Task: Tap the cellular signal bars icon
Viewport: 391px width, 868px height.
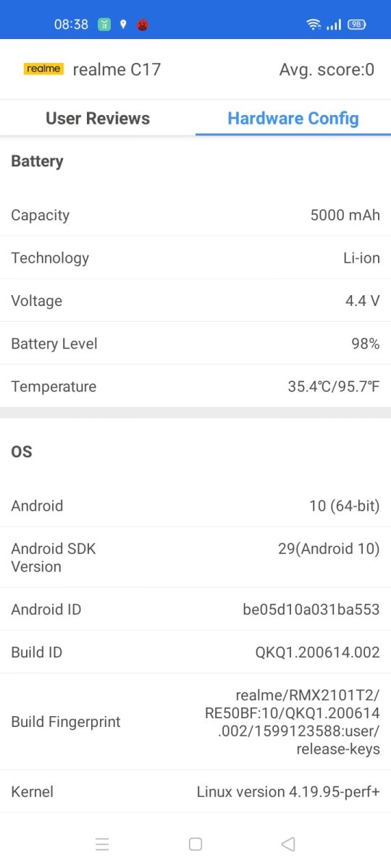Action: tap(334, 25)
